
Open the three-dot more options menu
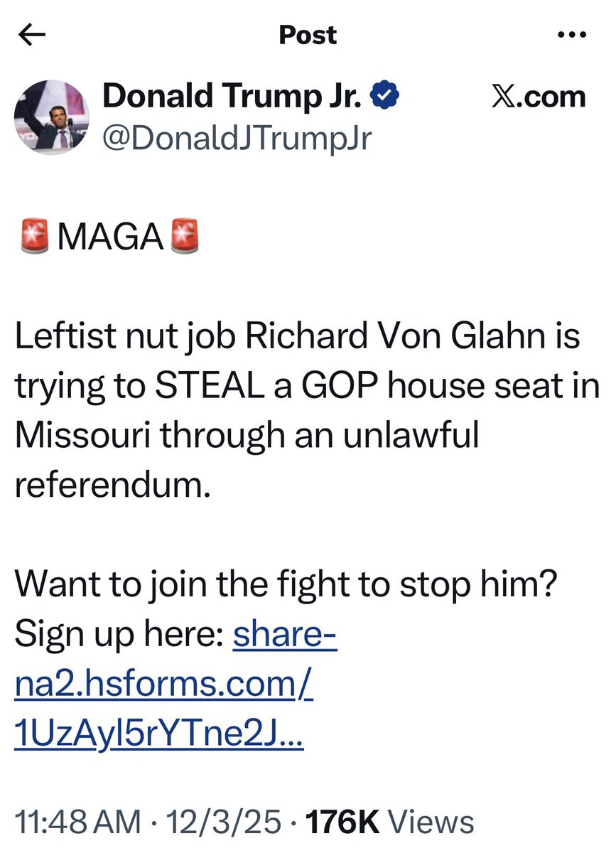pyautogui.click(x=572, y=35)
